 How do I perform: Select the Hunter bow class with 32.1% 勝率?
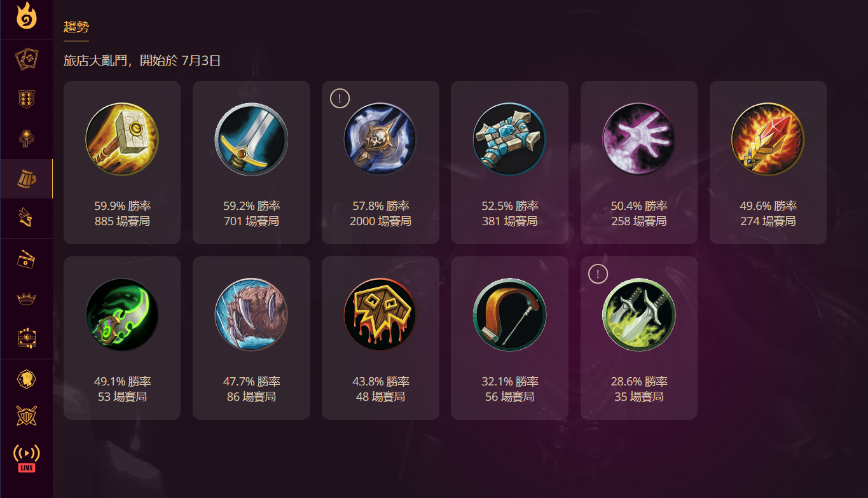[510, 338]
